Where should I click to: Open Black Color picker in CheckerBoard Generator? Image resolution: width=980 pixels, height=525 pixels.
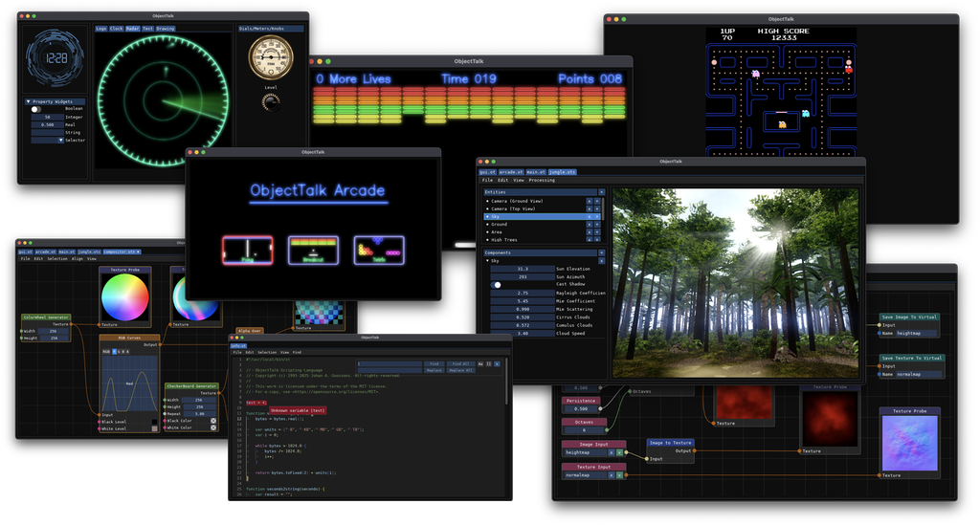click(x=213, y=421)
